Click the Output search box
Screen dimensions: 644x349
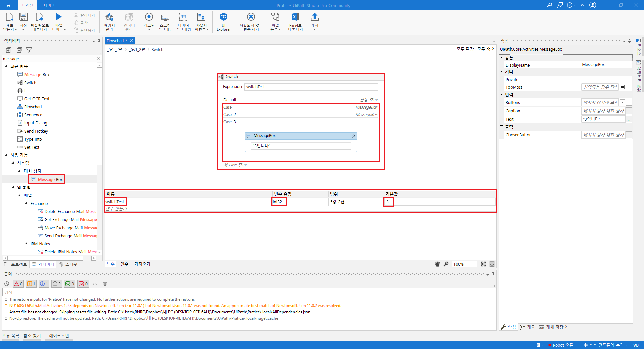coord(249,292)
